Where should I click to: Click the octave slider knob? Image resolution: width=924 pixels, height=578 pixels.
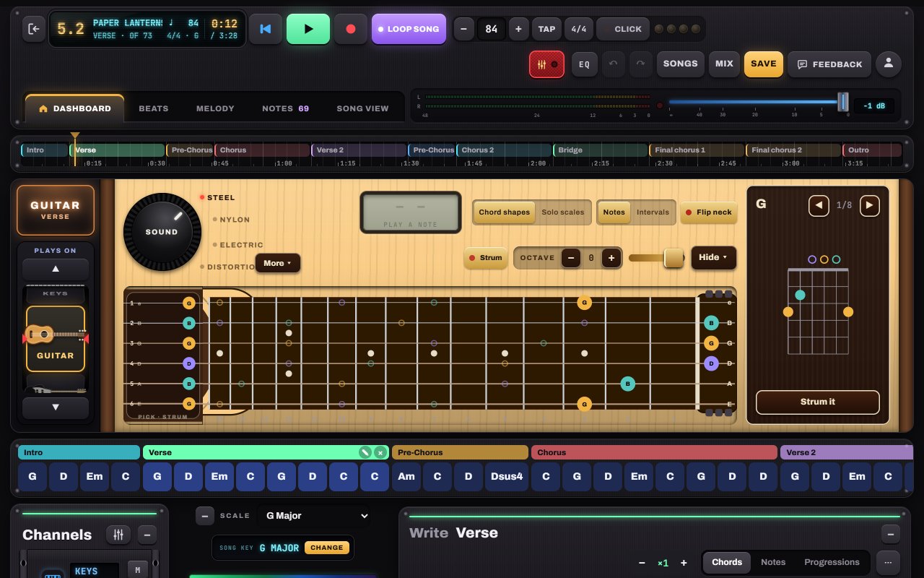click(674, 258)
